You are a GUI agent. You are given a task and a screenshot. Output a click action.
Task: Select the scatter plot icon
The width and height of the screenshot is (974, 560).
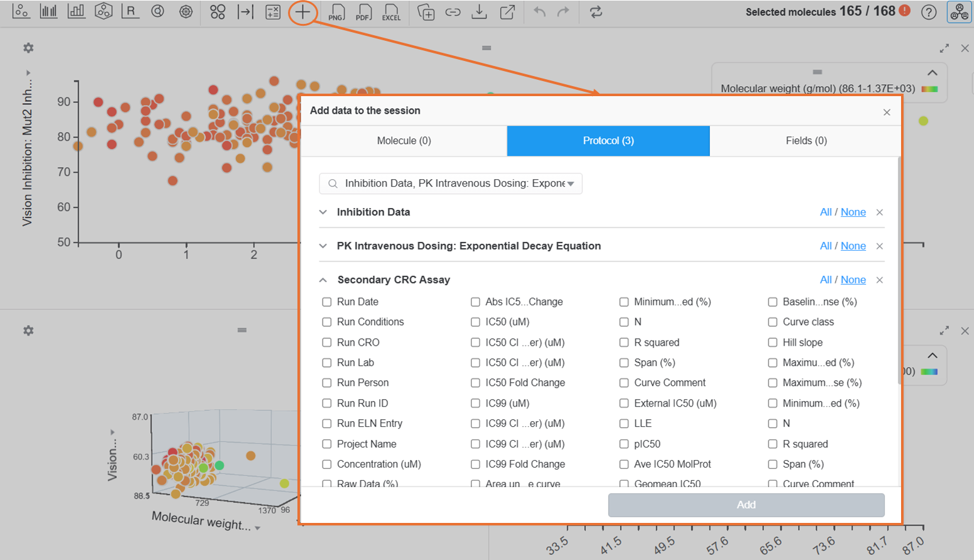pyautogui.click(x=21, y=11)
